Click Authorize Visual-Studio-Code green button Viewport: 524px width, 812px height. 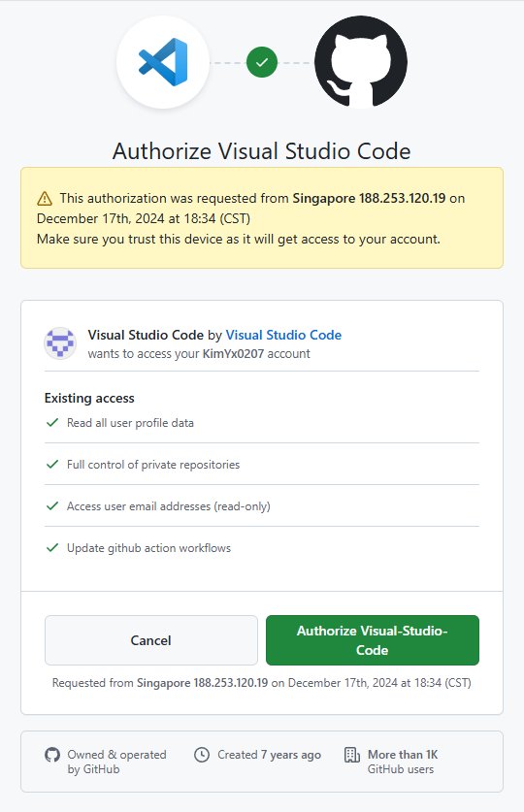tap(373, 640)
